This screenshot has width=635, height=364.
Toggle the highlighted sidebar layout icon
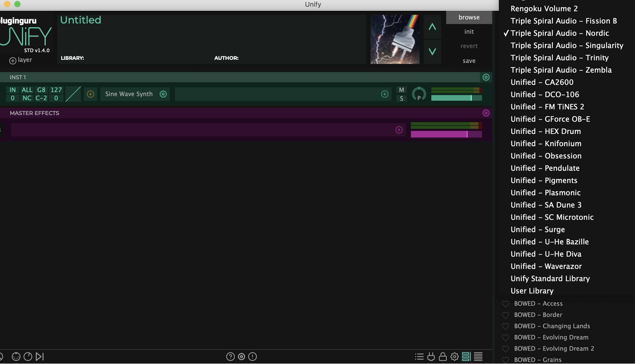pyautogui.click(x=466, y=356)
